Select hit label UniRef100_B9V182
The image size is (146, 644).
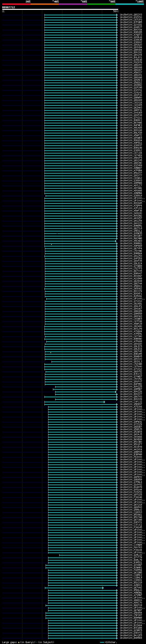[131, 53]
